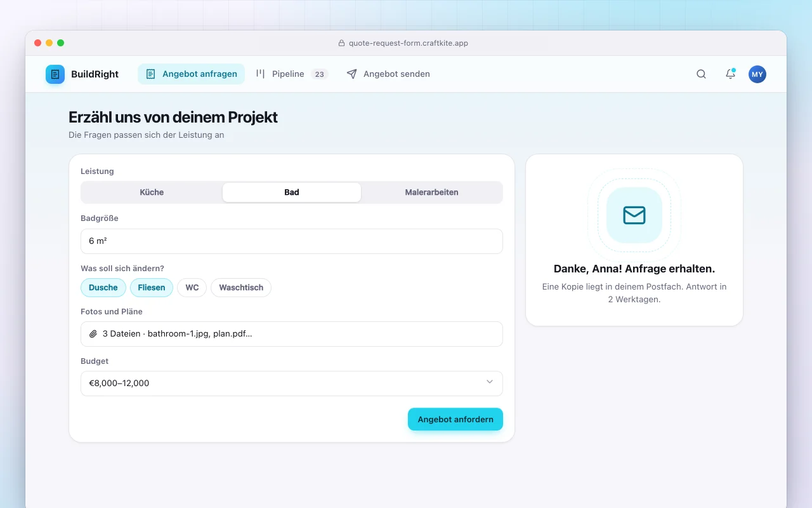The width and height of the screenshot is (812, 508).
Task: Click the Budget dropdown chevron arrow
Action: click(490, 382)
